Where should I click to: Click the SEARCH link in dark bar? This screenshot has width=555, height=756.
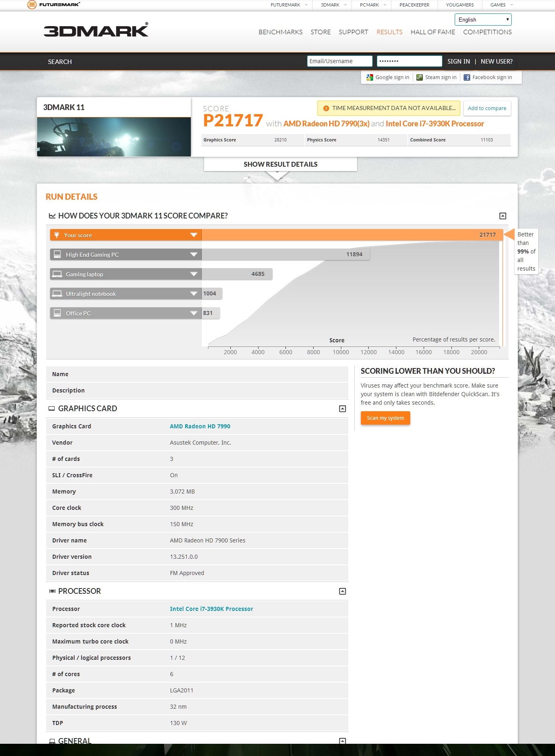[60, 62]
